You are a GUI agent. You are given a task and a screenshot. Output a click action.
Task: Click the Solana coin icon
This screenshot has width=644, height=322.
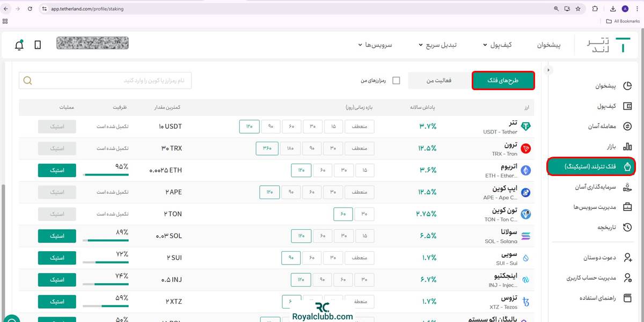pos(526,236)
